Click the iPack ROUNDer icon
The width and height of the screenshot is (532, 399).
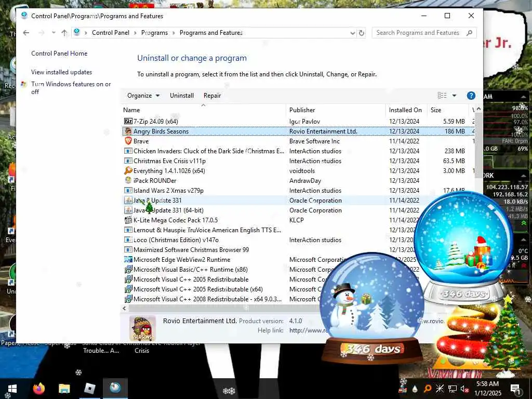point(128,180)
